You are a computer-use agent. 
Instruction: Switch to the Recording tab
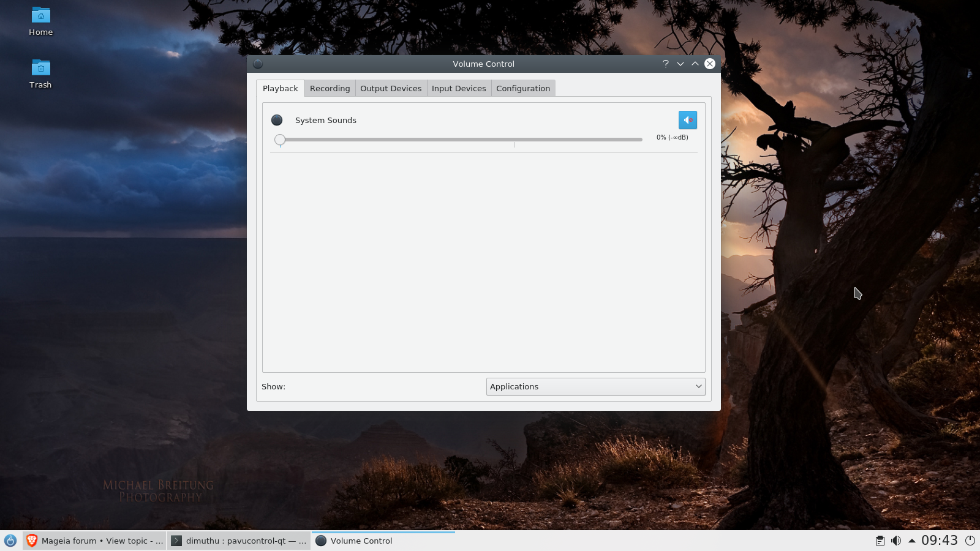pos(330,89)
